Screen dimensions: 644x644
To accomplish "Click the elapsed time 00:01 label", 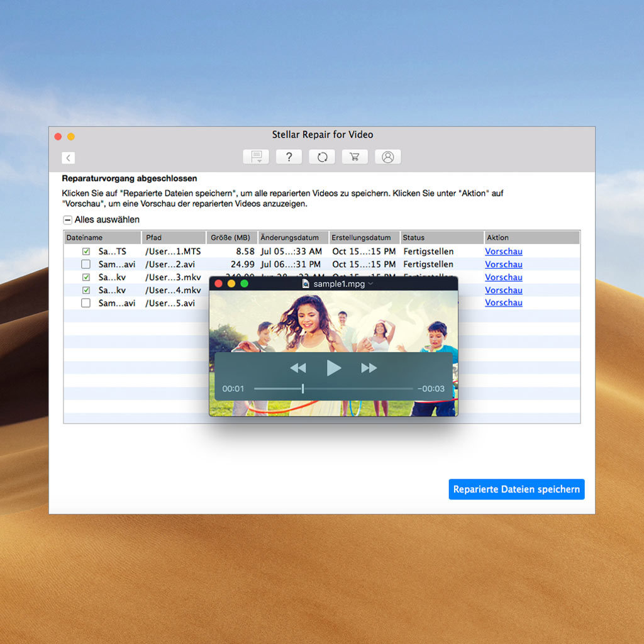I will [x=233, y=389].
